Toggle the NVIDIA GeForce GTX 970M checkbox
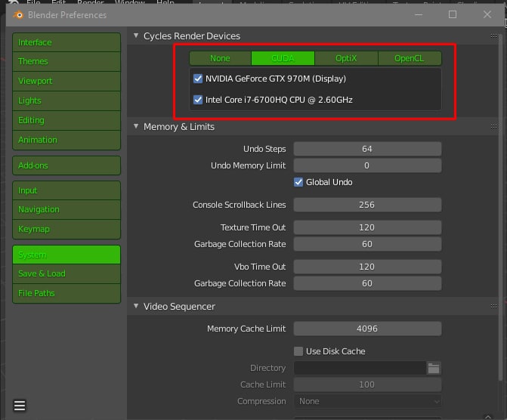The width and height of the screenshot is (507, 420). pyautogui.click(x=197, y=79)
